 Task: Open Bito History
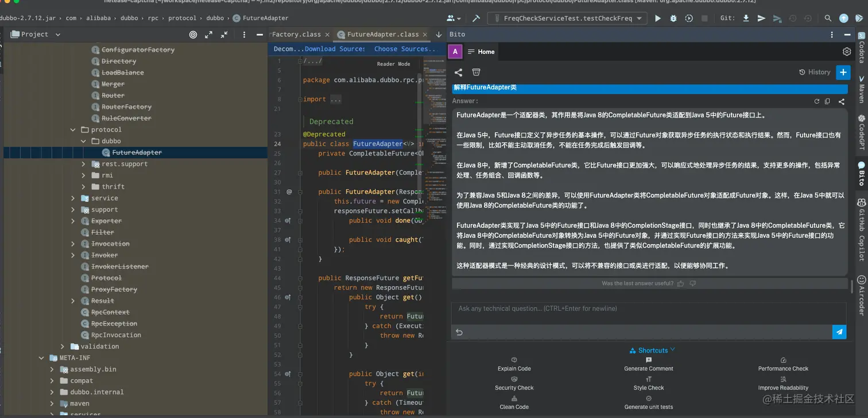(x=815, y=72)
